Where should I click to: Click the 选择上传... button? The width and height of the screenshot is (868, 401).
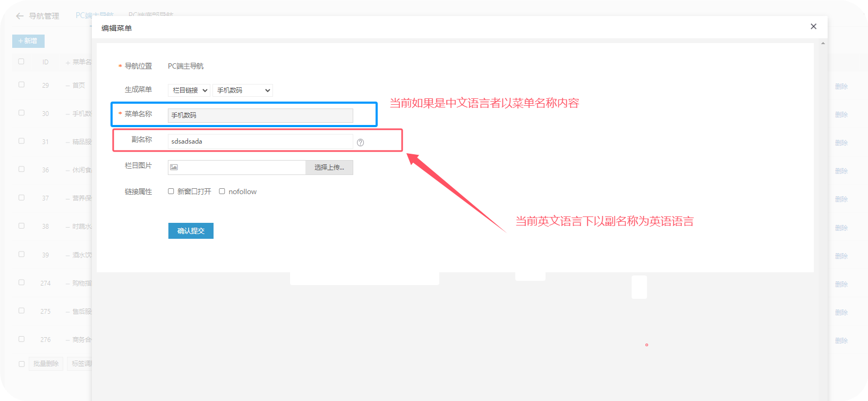pyautogui.click(x=329, y=168)
